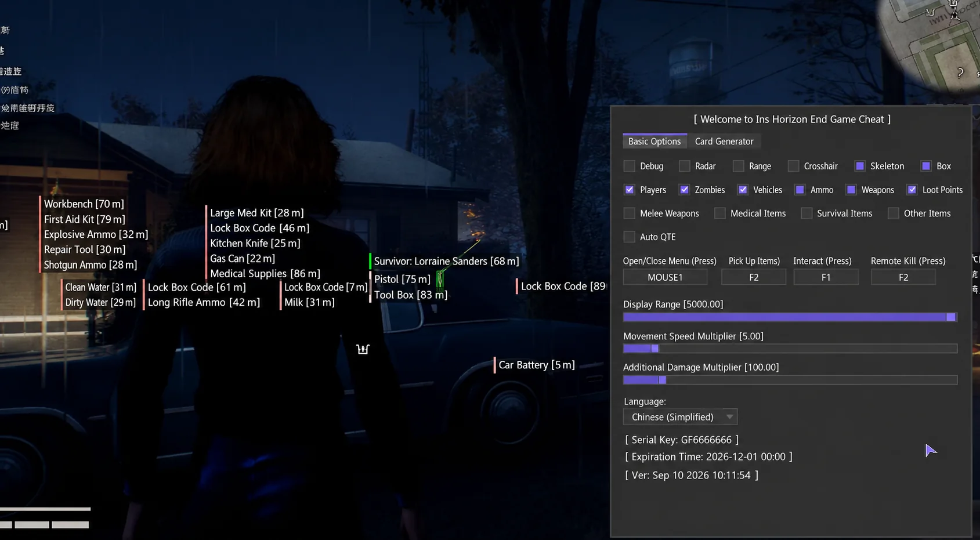Click the Large Med Kit [28 m] label

tap(256, 213)
